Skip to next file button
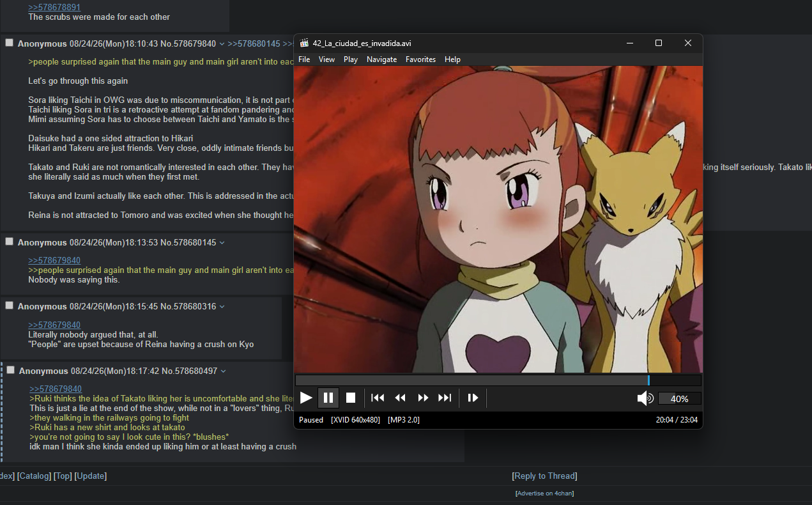 point(445,398)
